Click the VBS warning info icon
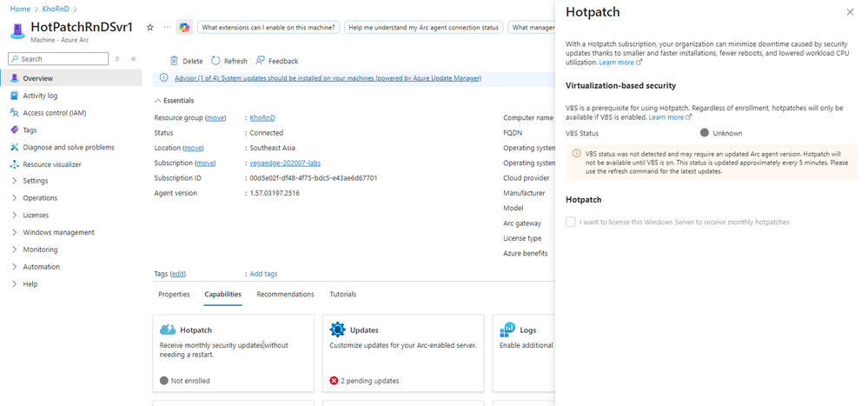Image resolution: width=868 pixels, height=406 pixels. click(577, 153)
